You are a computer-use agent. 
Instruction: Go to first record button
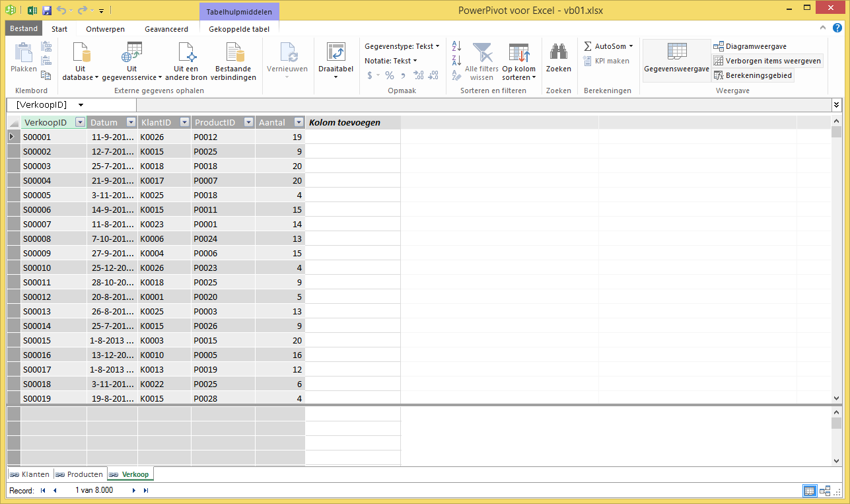43,491
